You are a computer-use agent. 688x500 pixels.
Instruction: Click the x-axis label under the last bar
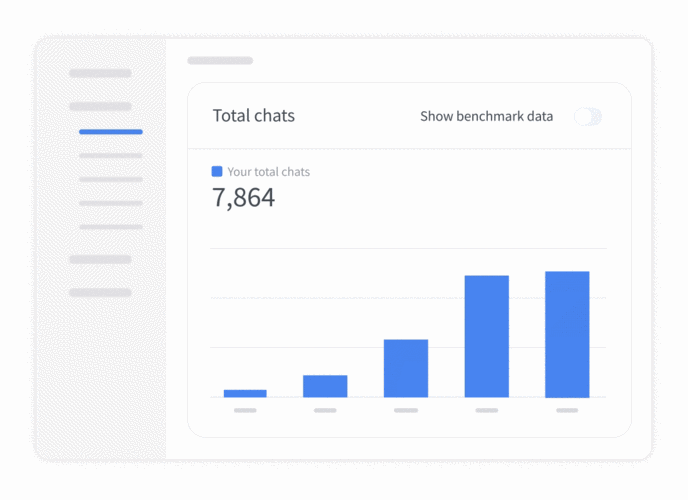pos(567,410)
